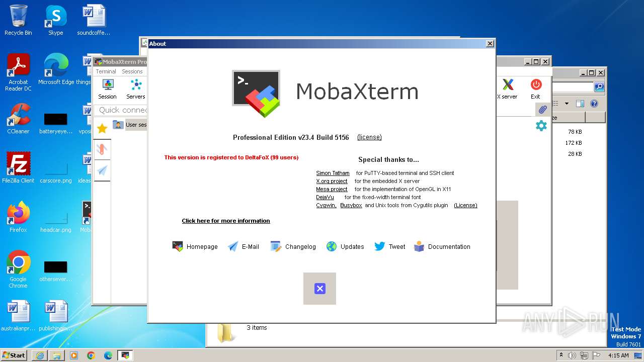The height and width of the screenshot is (362, 644).
Task: Open the Swiss-knife Tools sidebar tab
Action: click(102, 149)
